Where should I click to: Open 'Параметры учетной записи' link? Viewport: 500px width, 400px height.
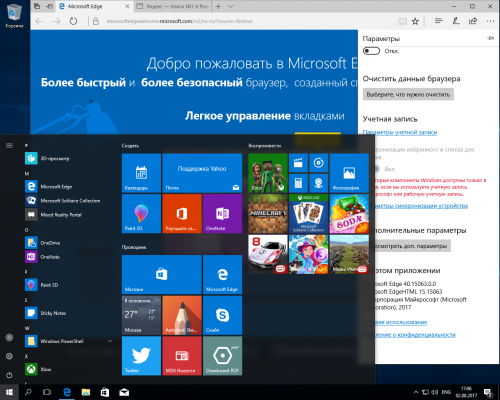400,133
